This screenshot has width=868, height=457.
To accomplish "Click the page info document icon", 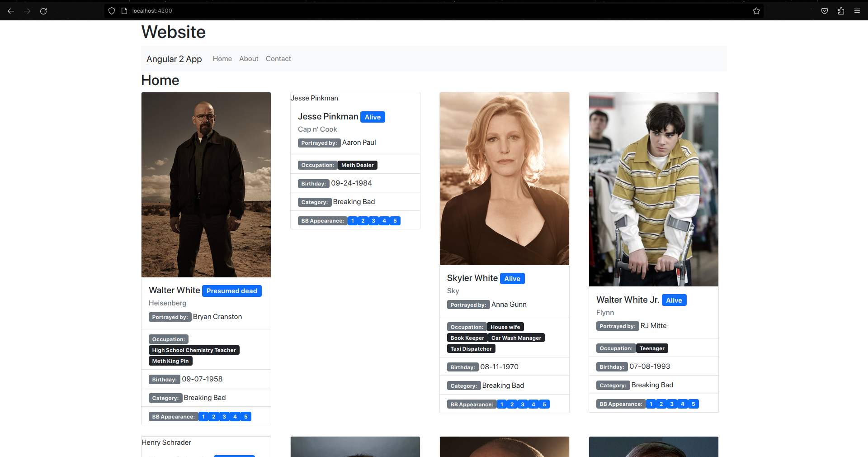I will point(124,11).
